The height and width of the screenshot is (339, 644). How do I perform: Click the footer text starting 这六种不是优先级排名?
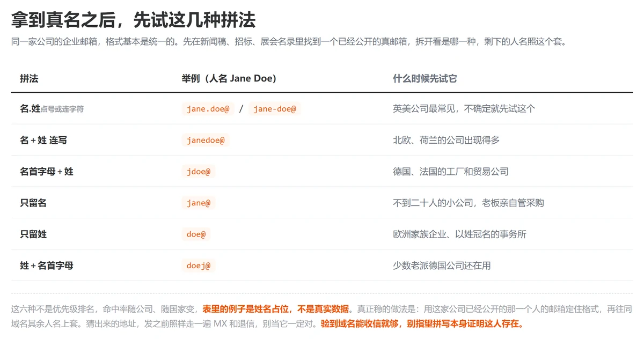click(321, 316)
